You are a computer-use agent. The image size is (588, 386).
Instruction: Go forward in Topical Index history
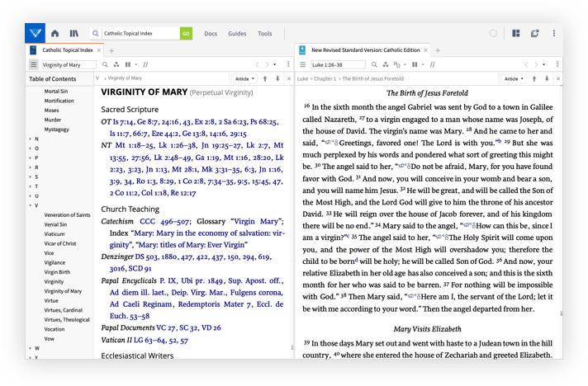[x=267, y=64]
